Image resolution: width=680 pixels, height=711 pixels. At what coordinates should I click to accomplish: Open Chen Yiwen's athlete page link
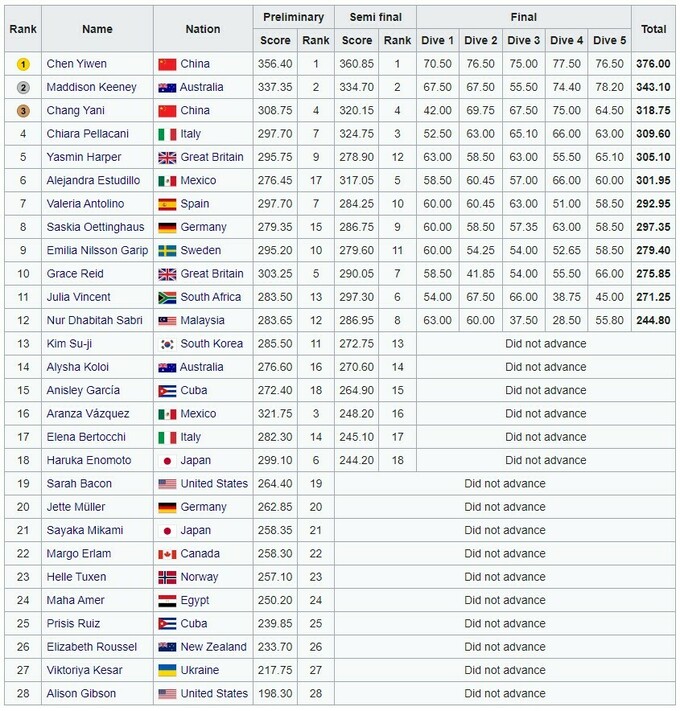tap(77, 64)
